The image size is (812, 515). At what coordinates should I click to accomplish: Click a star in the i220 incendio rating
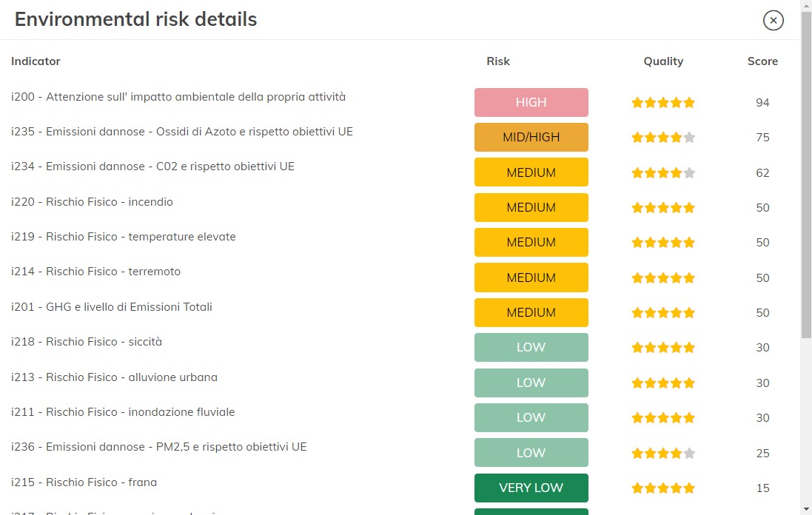pos(663,207)
